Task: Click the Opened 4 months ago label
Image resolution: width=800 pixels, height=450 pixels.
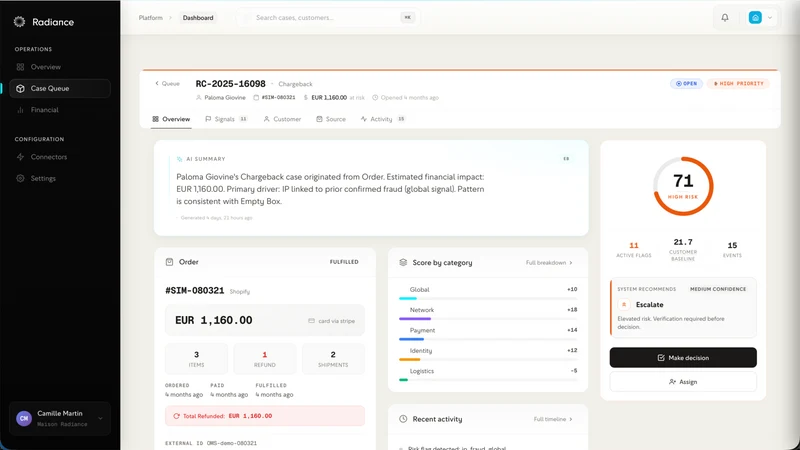Action: [x=406, y=97]
